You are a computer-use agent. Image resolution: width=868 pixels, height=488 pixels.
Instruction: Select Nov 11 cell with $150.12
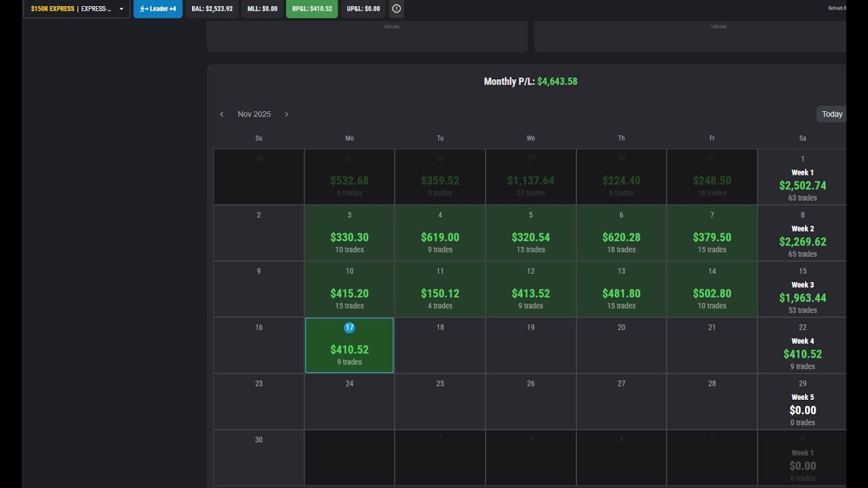point(440,289)
